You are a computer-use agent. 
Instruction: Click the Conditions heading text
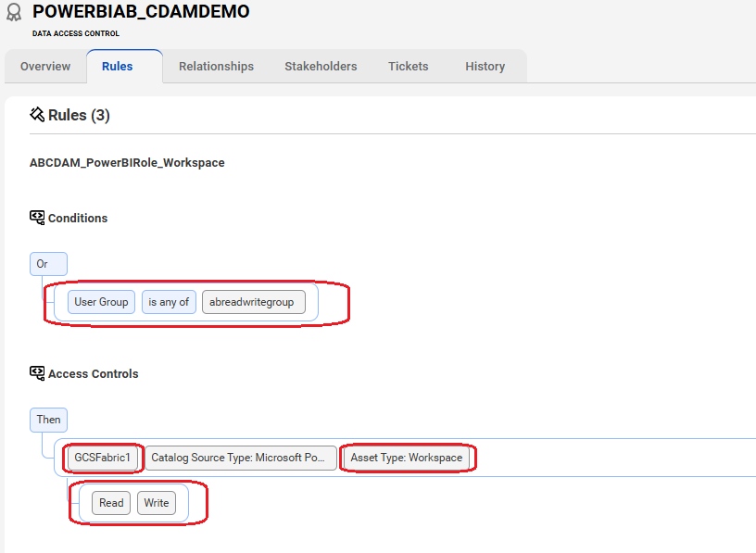pyautogui.click(x=78, y=218)
